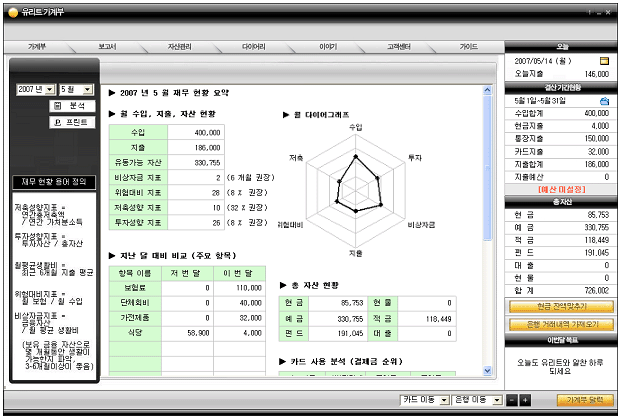Click the 가계부 달력 button
621x418 pixels.
584,400
